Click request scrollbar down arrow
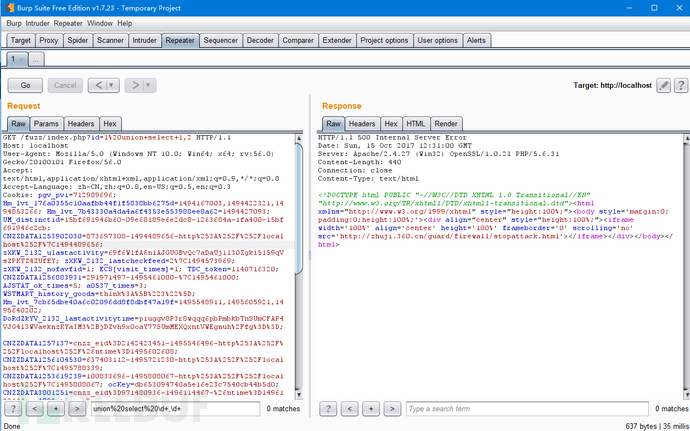This screenshot has height=431, width=690. point(299,395)
